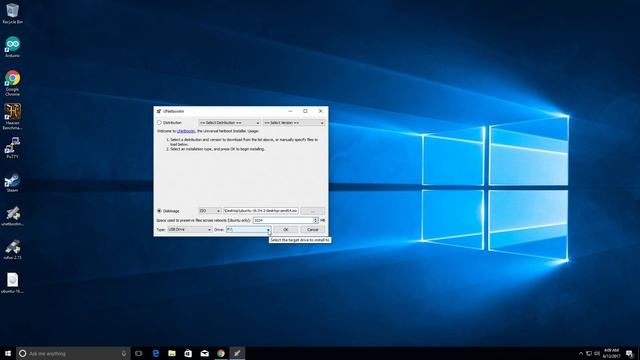The height and width of the screenshot is (360, 640).
Task: Select the Heaven Benchmark desktop icon
Action: click(x=12, y=116)
